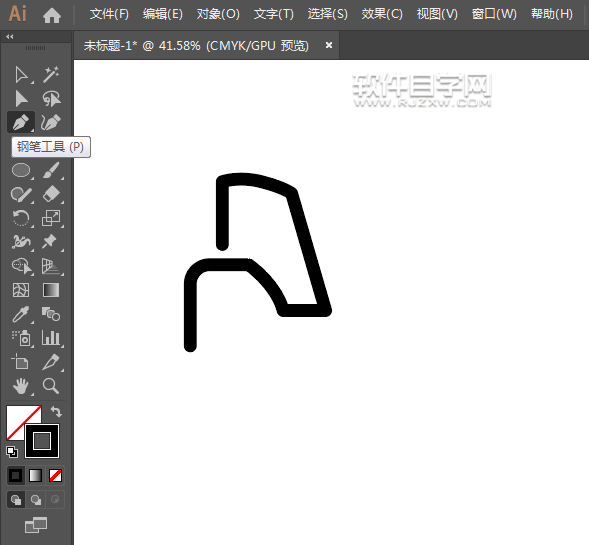Collapse the toolbar with double arrows
589x545 pixels.
click(10, 36)
